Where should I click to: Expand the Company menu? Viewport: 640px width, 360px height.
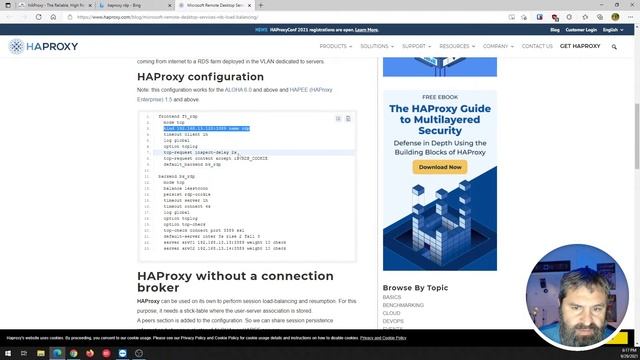(x=498, y=46)
